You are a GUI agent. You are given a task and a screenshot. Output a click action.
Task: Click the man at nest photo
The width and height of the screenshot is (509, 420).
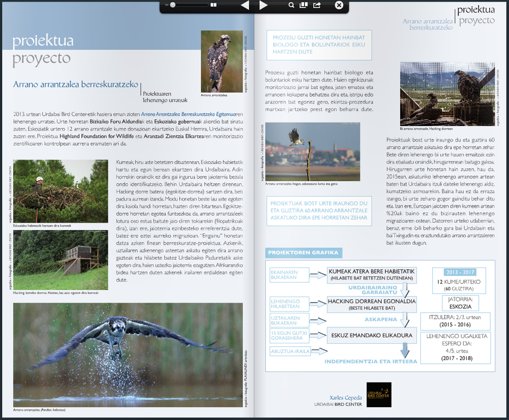61,191
